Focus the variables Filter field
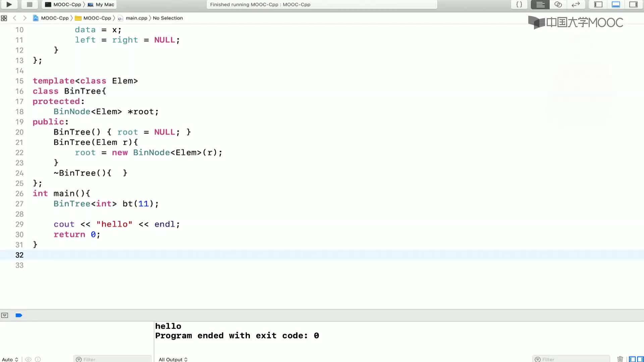Viewport: 644px width, 362px height. [x=113, y=359]
